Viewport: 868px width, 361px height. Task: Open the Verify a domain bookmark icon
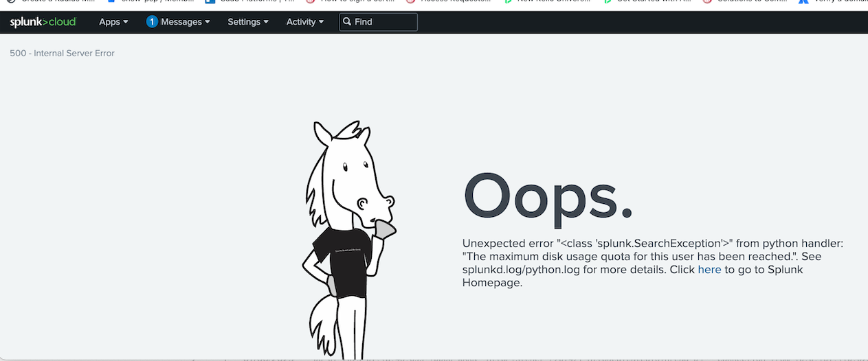[803, 2]
